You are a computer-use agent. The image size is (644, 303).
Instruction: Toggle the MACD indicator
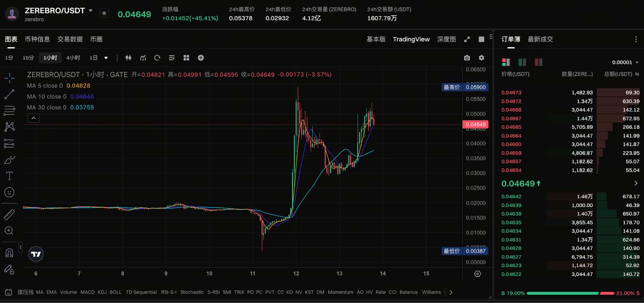click(87, 292)
